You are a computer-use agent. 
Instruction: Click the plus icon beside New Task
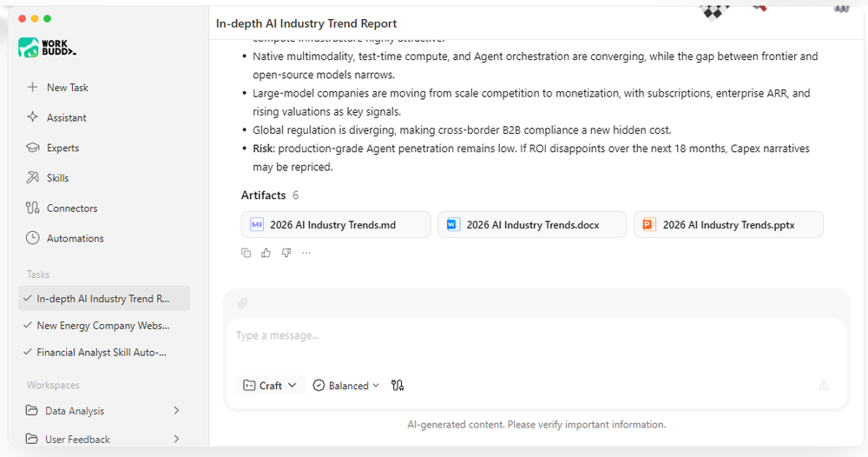point(33,87)
